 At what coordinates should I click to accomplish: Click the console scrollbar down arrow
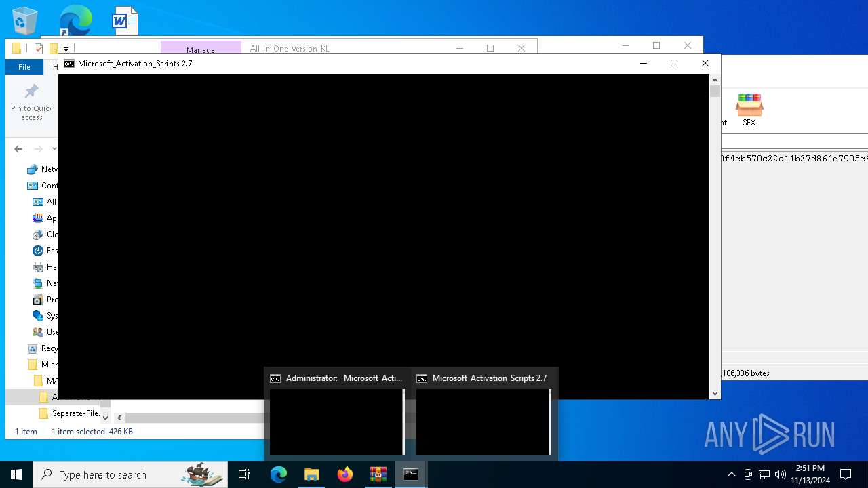pos(715,393)
